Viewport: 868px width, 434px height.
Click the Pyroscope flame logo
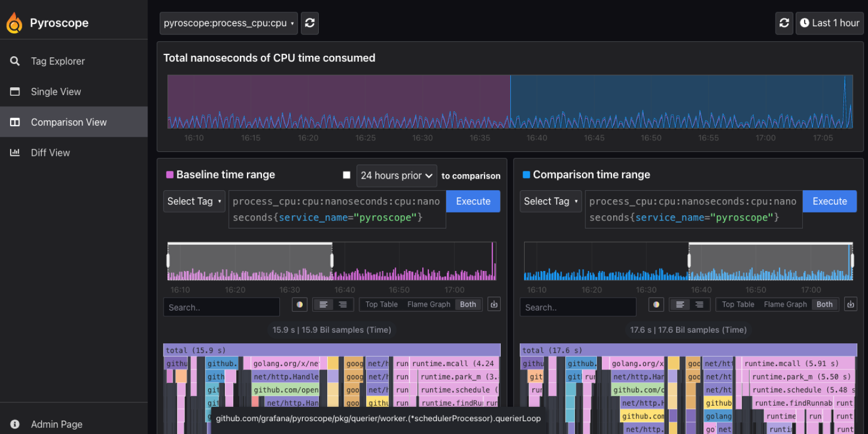point(14,22)
